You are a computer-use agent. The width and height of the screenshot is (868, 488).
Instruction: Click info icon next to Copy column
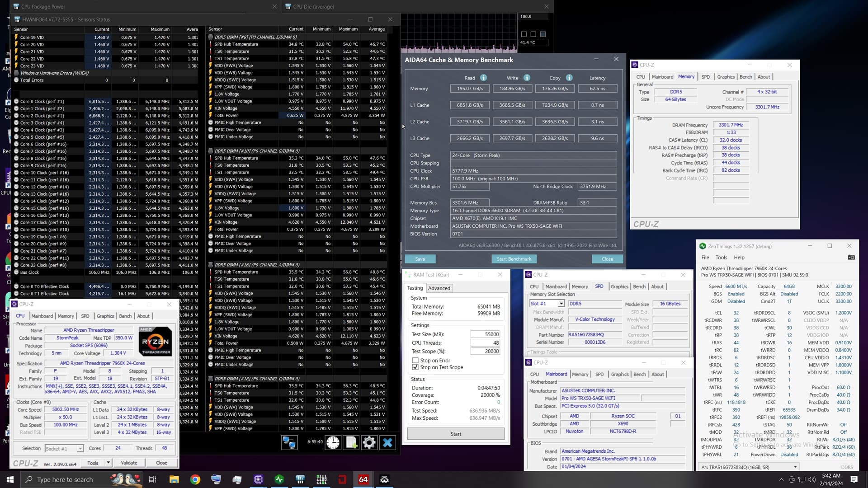tap(569, 78)
